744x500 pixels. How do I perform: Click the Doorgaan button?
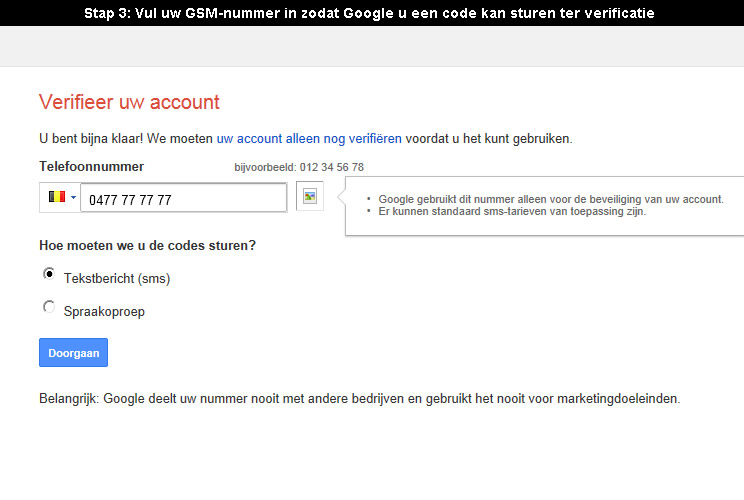click(x=74, y=352)
